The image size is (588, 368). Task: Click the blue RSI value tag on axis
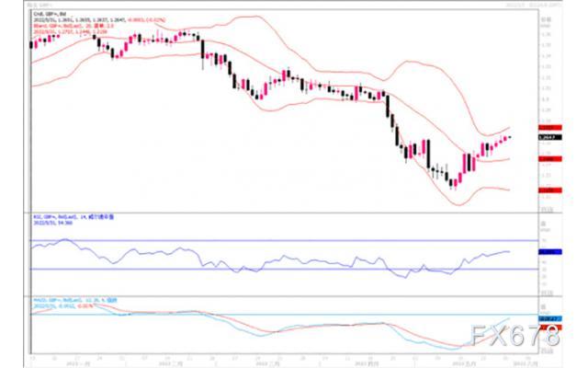(550, 252)
